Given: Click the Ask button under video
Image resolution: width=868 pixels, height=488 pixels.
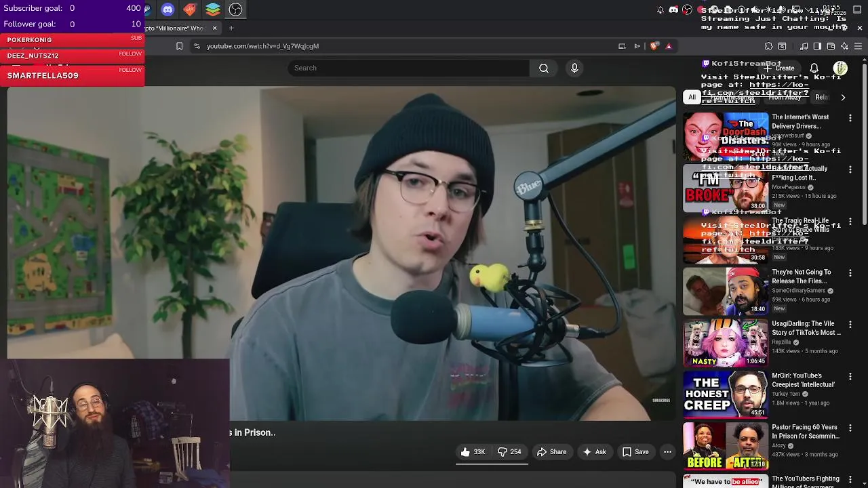Looking at the screenshot, I should 594,451.
